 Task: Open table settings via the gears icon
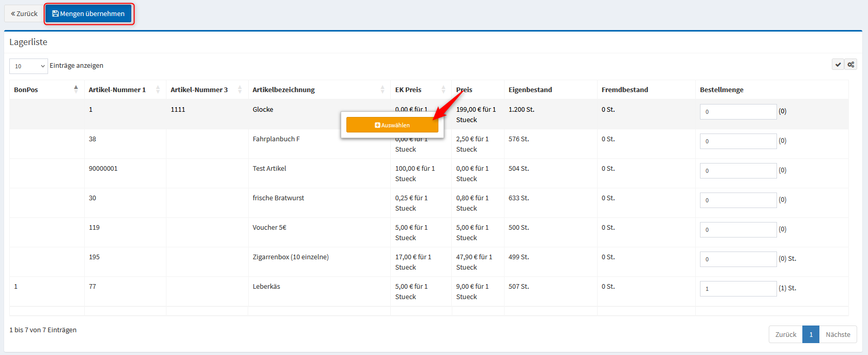(850, 65)
